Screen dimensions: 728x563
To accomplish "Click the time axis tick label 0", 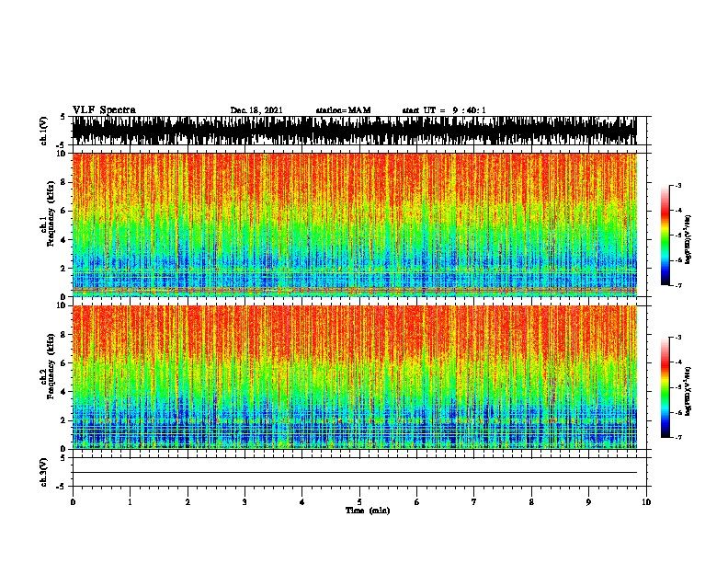I will coord(73,501).
